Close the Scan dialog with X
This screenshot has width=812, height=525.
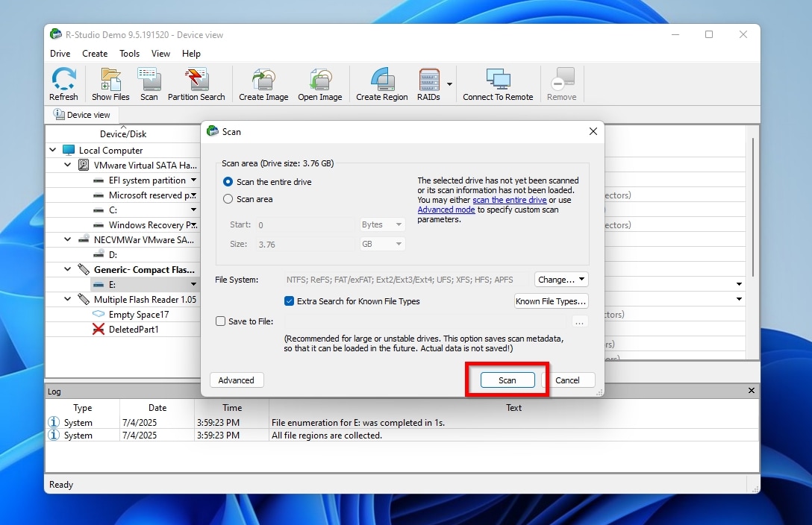click(x=593, y=131)
